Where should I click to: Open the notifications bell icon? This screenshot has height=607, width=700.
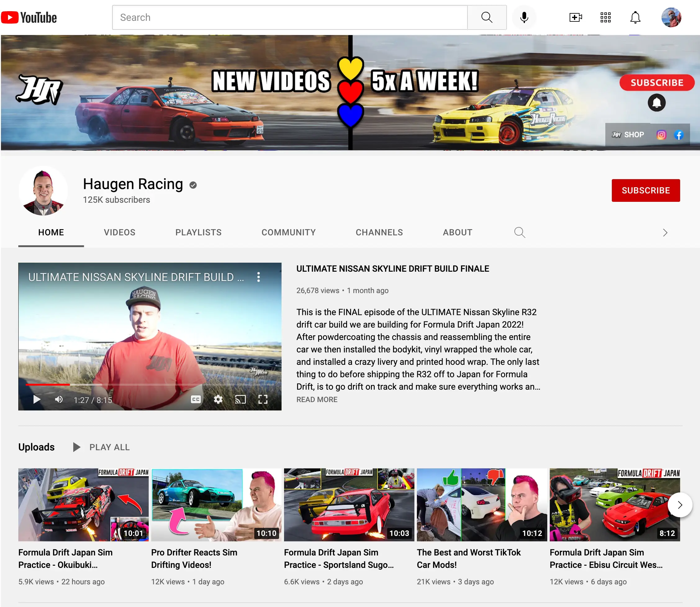(x=635, y=17)
